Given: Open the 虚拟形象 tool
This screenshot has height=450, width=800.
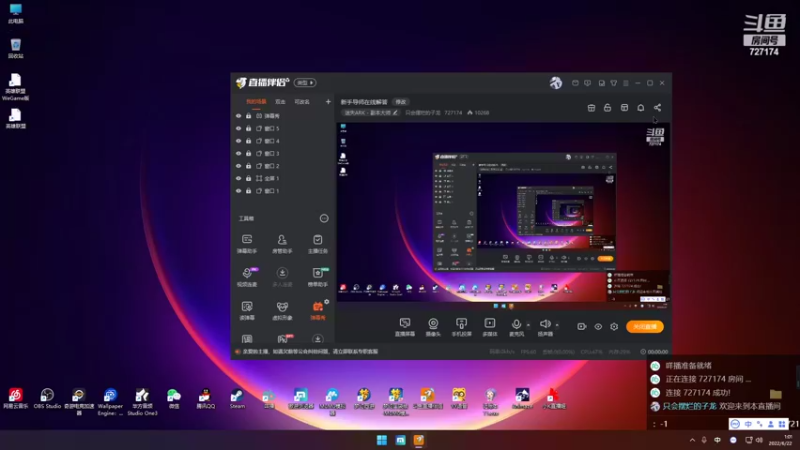Looking at the screenshot, I should coord(282,310).
